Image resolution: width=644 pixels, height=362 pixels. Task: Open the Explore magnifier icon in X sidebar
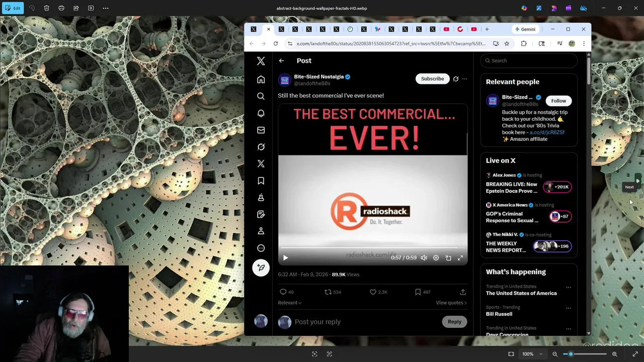pyautogui.click(x=261, y=96)
